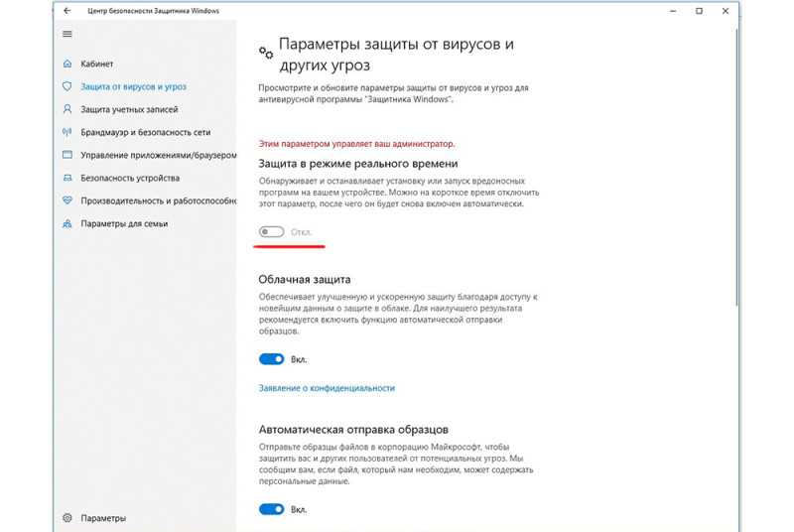Click the page title Параметры защиты от вирусов

coord(396,55)
